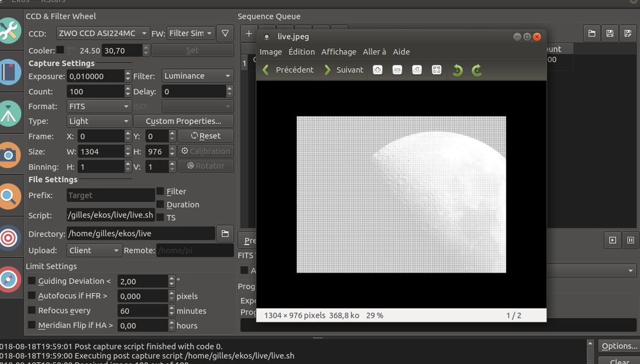Rotate the image counterclockwise

click(457, 70)
